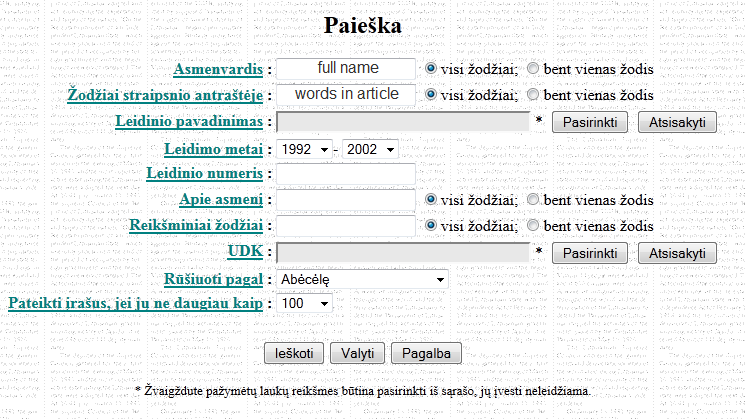Open the Rūšiuoti pagal dropdown showing Abėcėlę
Viewport: 745px width, 419px height.
[x=362, y=279]
